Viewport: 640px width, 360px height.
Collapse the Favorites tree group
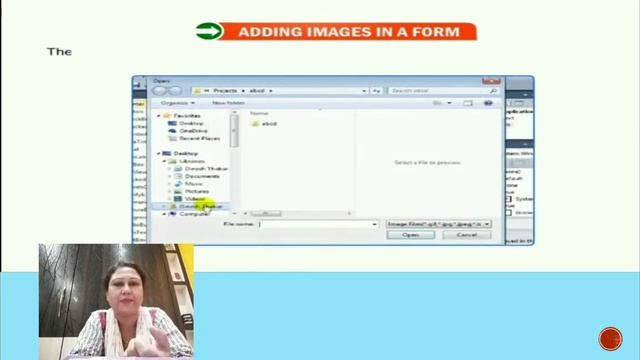[159, 116]
